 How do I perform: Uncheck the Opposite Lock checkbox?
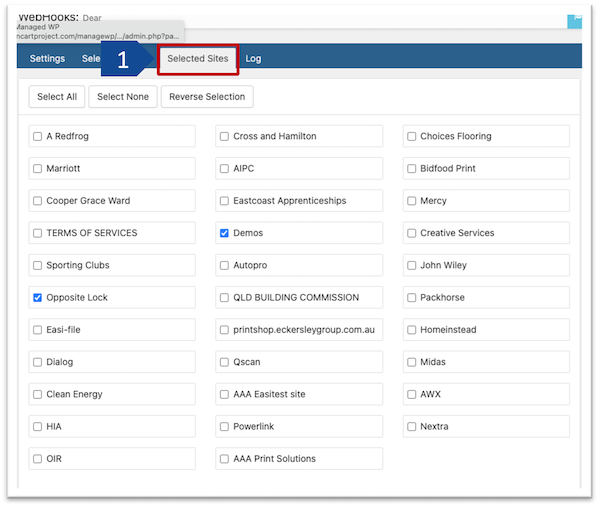38,298
